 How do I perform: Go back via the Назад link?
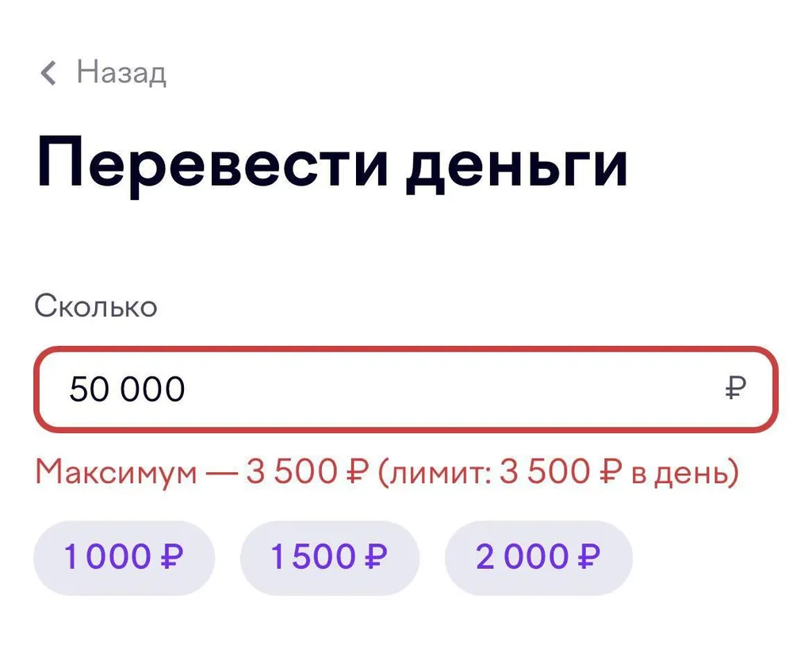[x=121, y=73]
